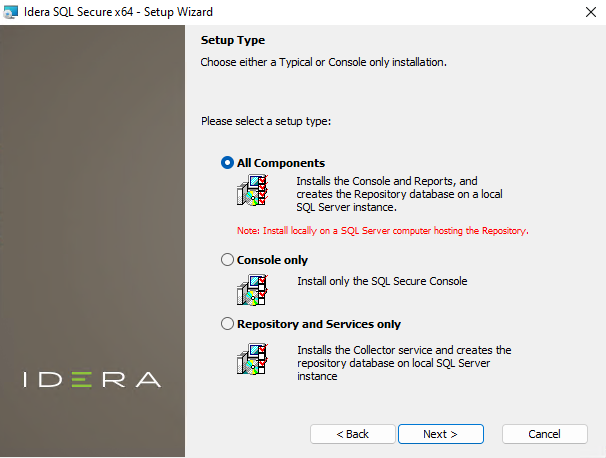Select Repository and Services only radio button
The height and width of the screenshot is (458, 606).
click(x=227, y=324)
